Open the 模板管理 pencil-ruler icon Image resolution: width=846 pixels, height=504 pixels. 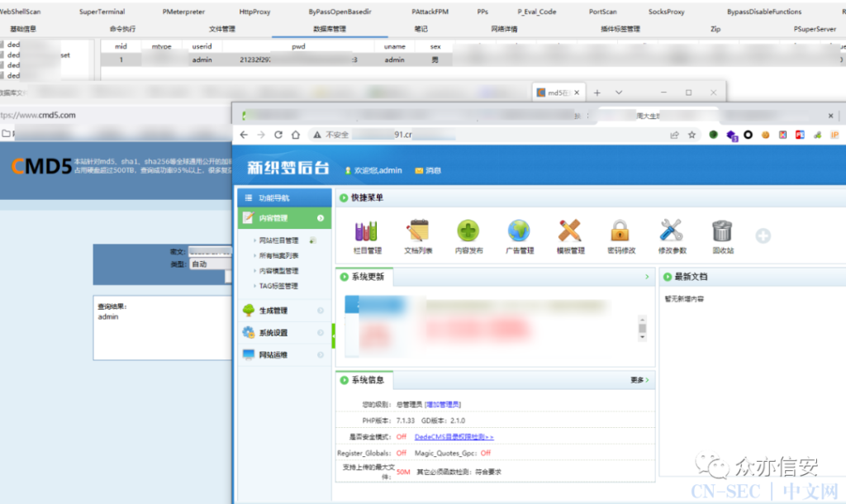pyautogui.click(x=570, y=231)
